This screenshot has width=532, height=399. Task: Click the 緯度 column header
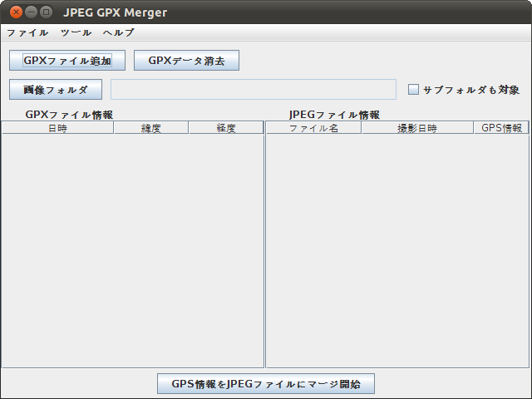[150, 128]
